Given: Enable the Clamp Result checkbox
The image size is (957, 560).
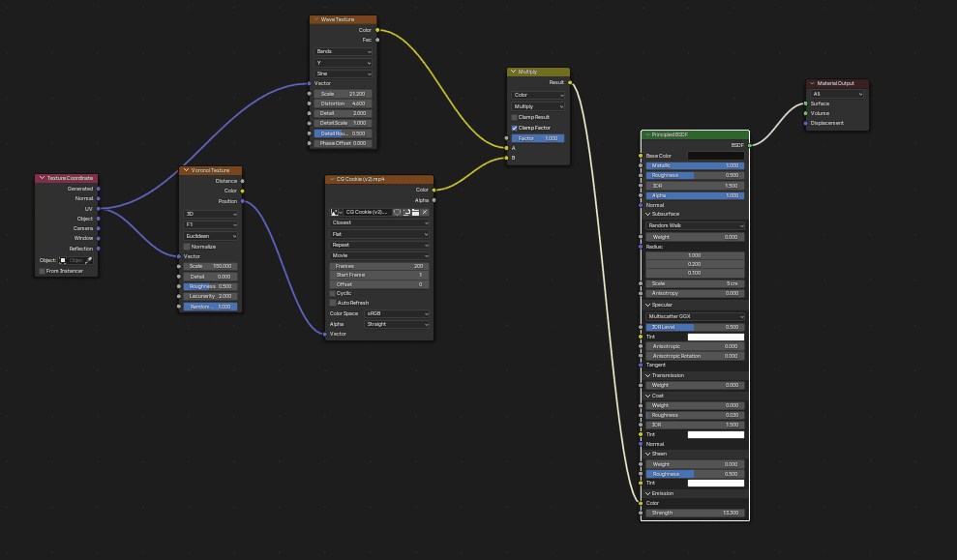Looking at the screenshot, I should coord(514,117).
